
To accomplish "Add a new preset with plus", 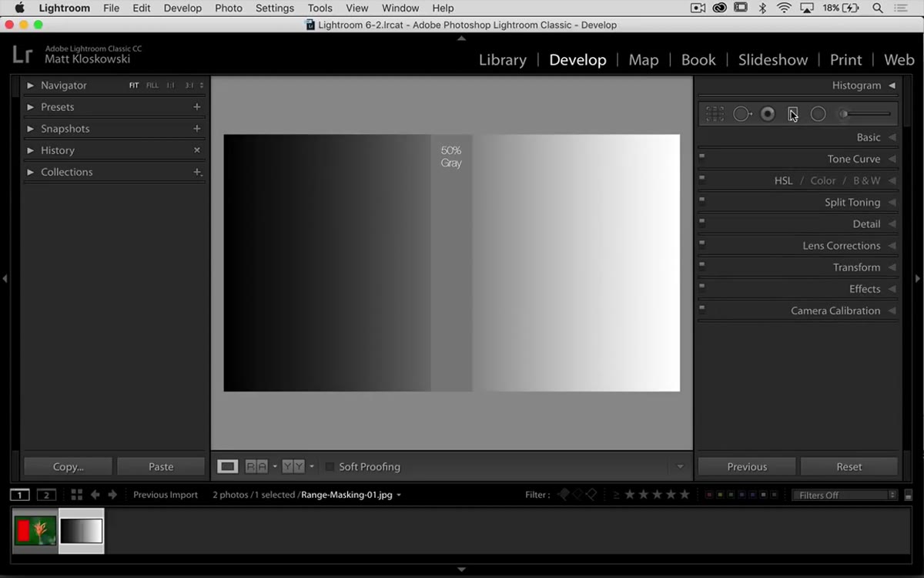I will coord(197,107).
